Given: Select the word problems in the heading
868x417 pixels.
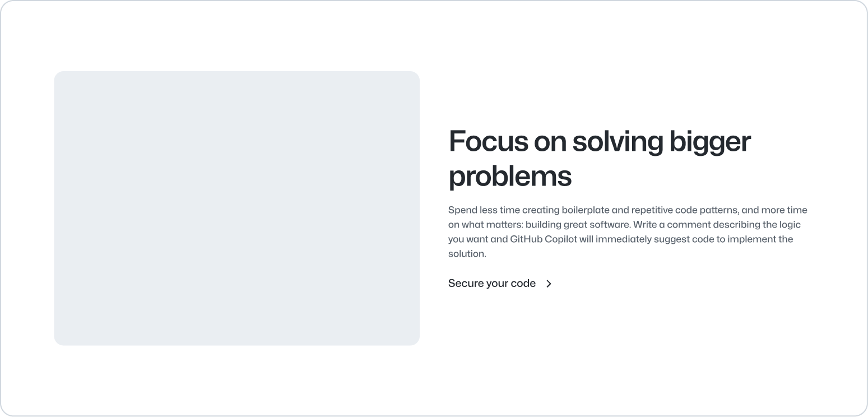Looking at the screenshot, I should pos(510,176).
